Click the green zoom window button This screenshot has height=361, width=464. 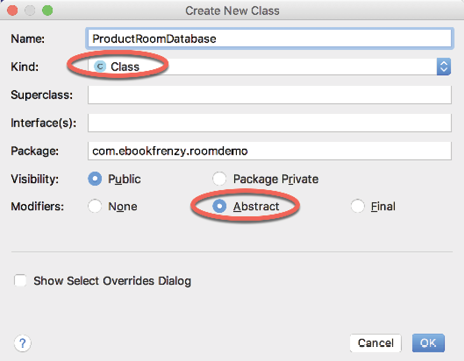(47, 11)
